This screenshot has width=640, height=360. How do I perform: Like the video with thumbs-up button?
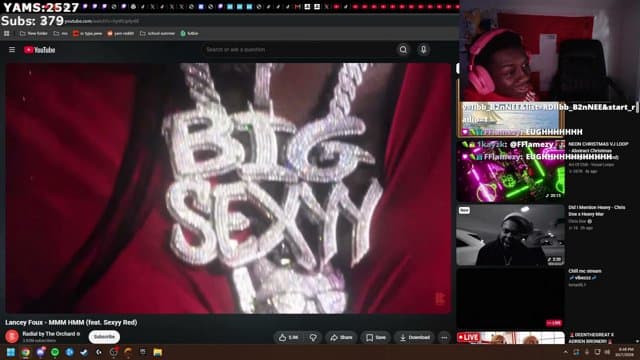(289, 338)
